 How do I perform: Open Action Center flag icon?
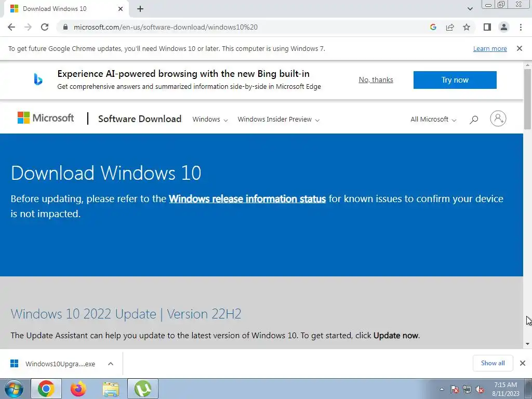(455, 389)
